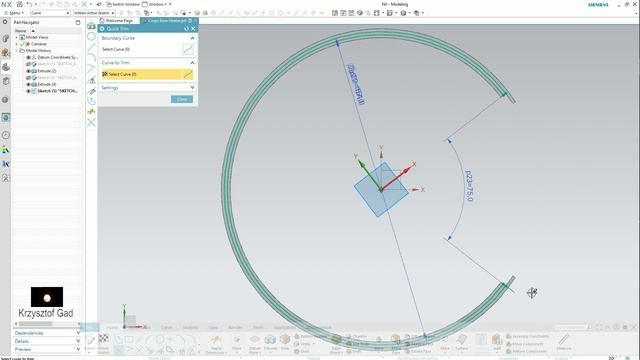The width and height of the screenshot is (640, 360).
Task: Collapse the Boundary Curve section
Action: [192, 38]
